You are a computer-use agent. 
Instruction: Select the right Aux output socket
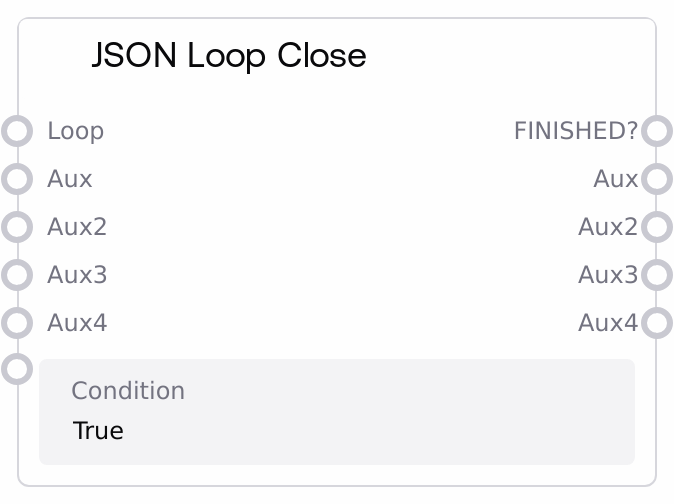[x=656, y=179]
